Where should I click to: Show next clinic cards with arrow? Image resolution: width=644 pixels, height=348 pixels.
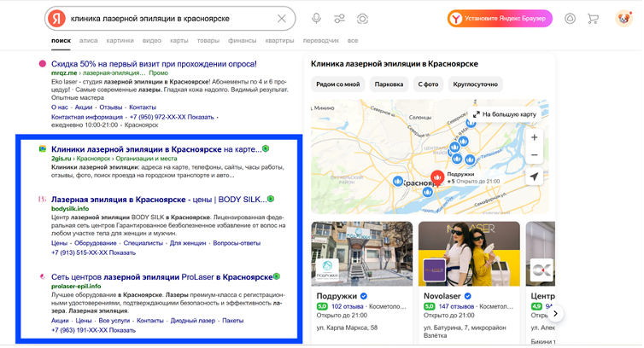tap(555, 314)
